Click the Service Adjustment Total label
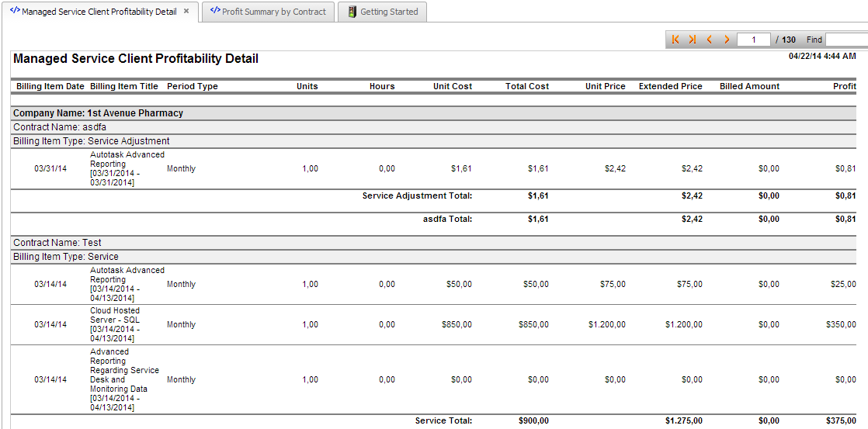Viewport: 868px width, 429px height. (417, 195)
